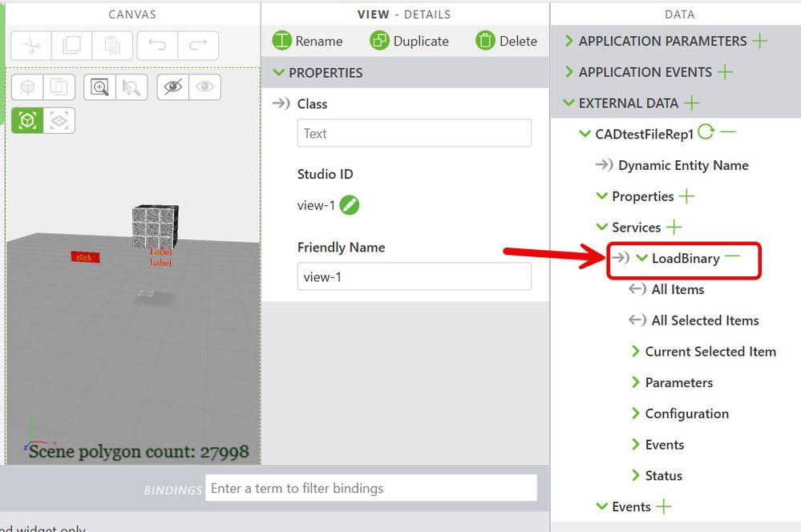801x532 pixels.
Task: Add a new application parameter with plus
Action: 760,41
